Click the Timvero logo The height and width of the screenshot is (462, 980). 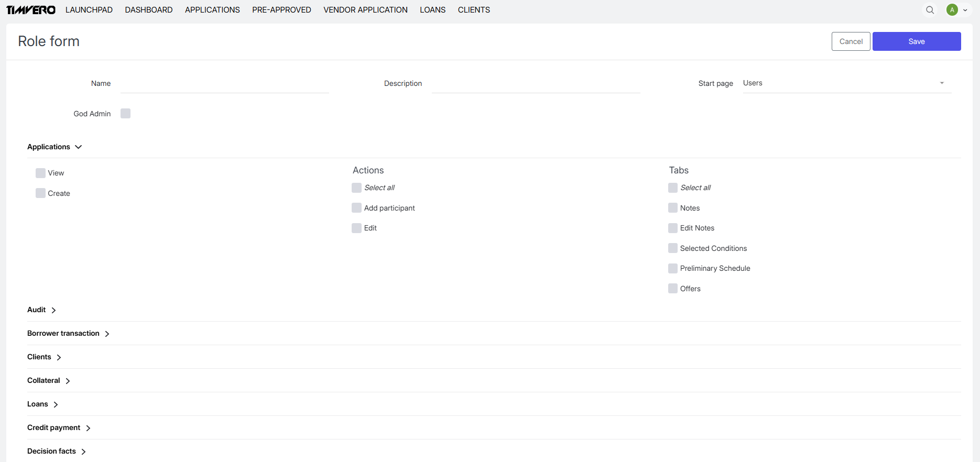[31, 10]
